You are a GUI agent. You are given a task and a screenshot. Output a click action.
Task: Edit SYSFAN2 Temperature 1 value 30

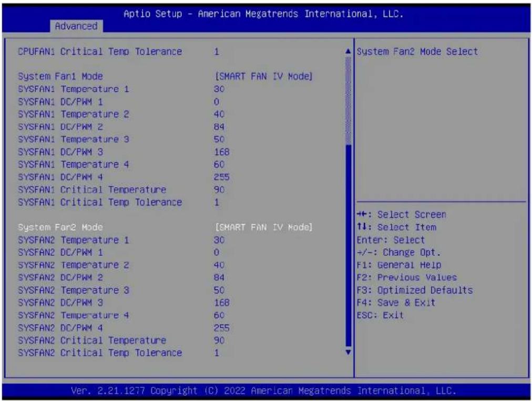click(x=219, y=240)
